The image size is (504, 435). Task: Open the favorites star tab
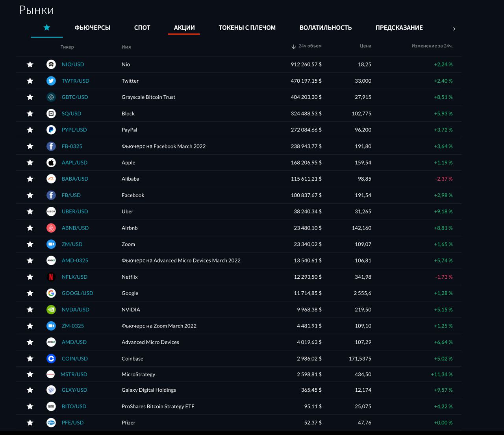tap(47, 28)
